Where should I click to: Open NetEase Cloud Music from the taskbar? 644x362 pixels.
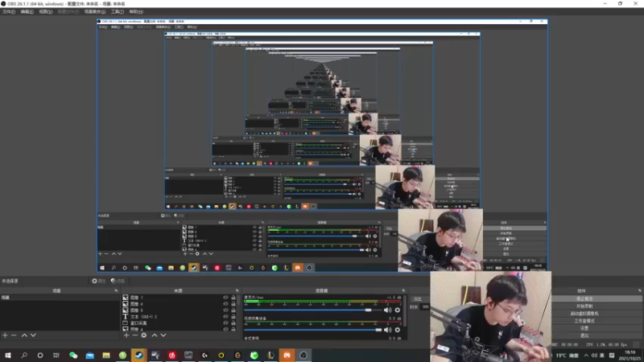[171, 355]
